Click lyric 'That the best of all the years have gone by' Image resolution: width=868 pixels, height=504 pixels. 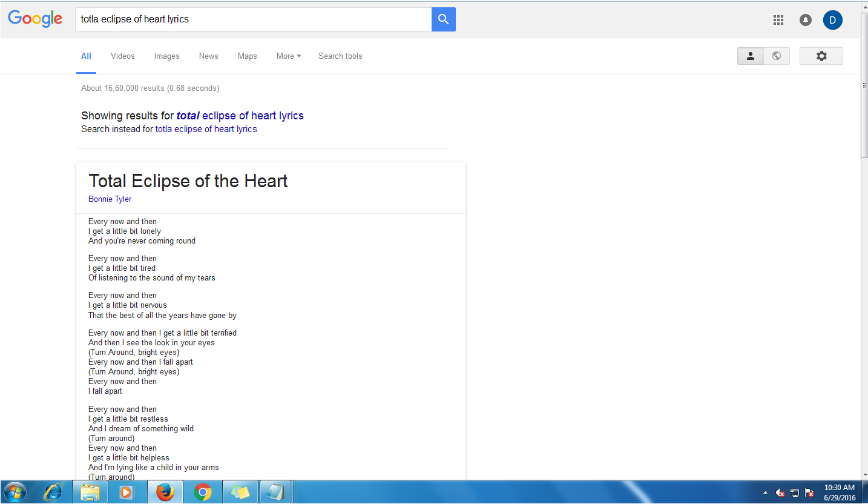[x=162, y=315]
